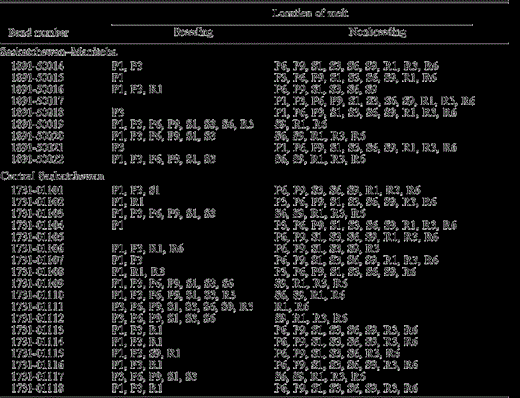This screenshot has width=520, height=398.
Task: Select band number '1731-01106'
Action: [37, 249]
